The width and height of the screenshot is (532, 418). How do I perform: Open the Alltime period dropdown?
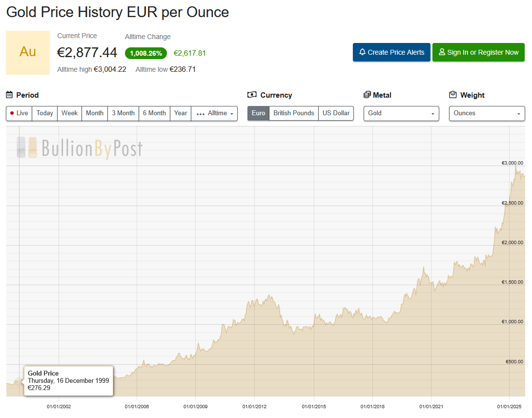tap(214, 113)
